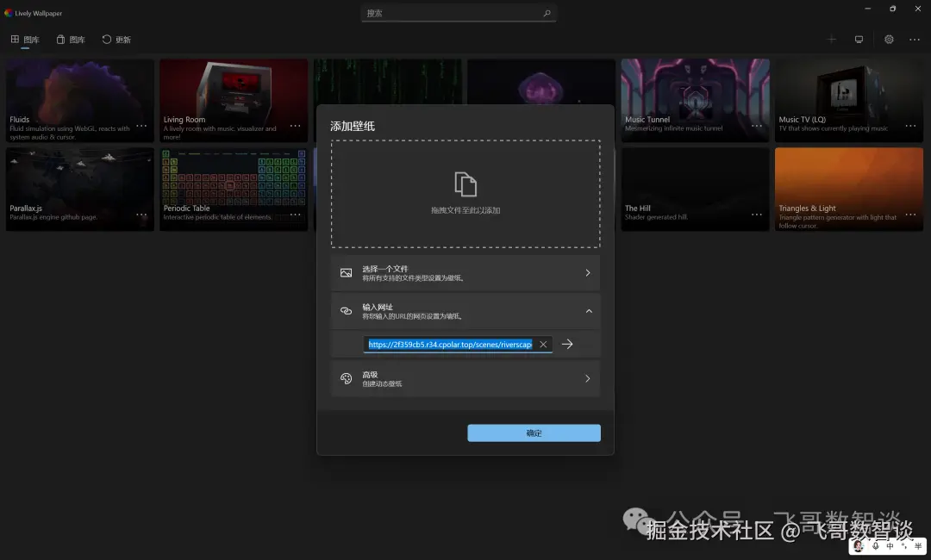Clear the URL field with the X icon

click(x=543, y=344)
